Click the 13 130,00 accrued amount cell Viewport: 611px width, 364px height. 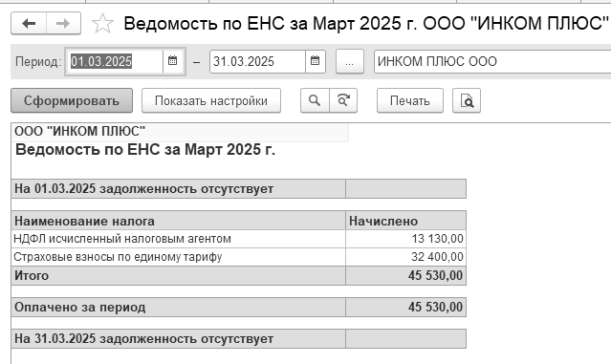pyautogui.click(x=405, y=239)
